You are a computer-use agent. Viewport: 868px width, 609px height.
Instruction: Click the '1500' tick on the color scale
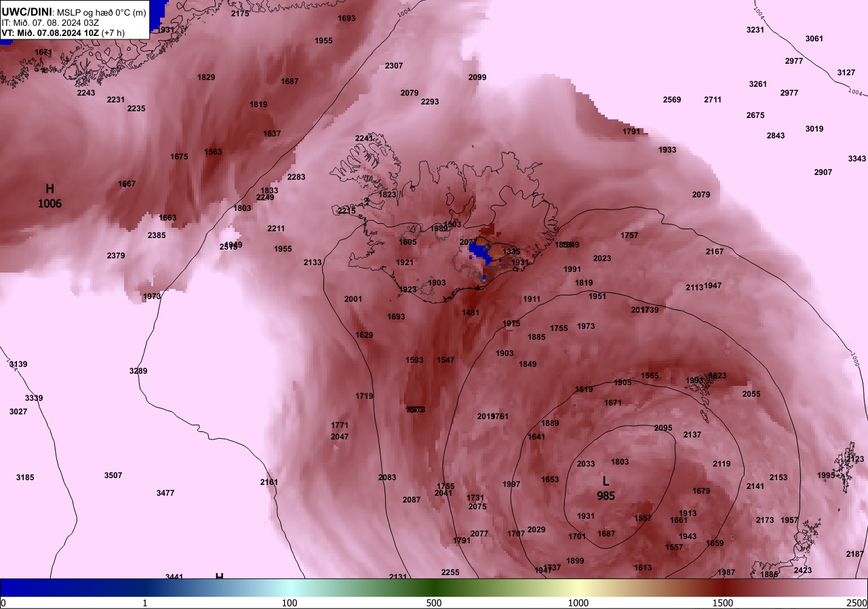pos(723,603)
